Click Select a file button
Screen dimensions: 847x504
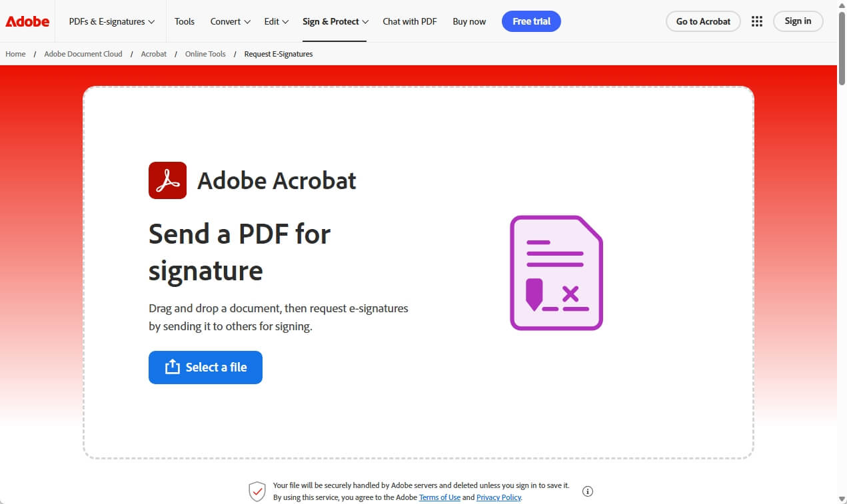[205, 368]
